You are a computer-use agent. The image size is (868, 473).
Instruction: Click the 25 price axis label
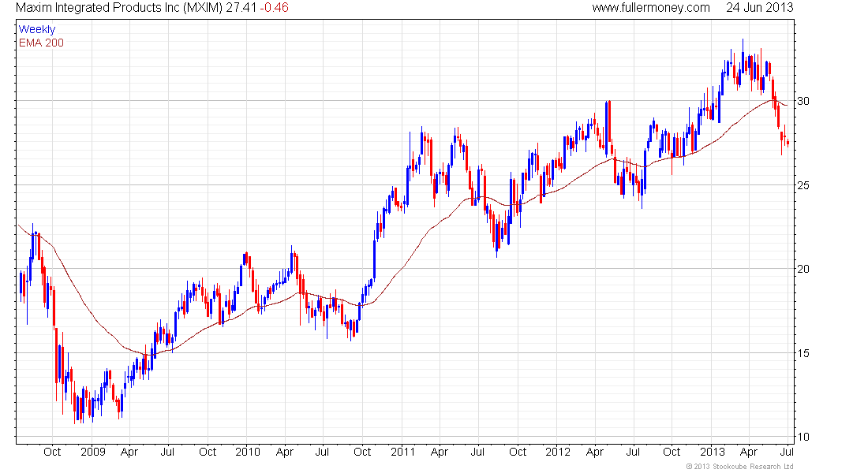803,184
